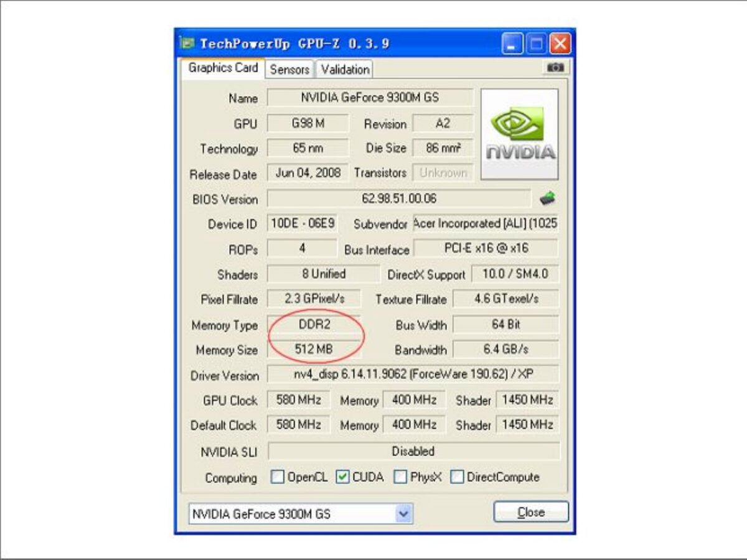Click the Revision field A2

click(443, 123)
